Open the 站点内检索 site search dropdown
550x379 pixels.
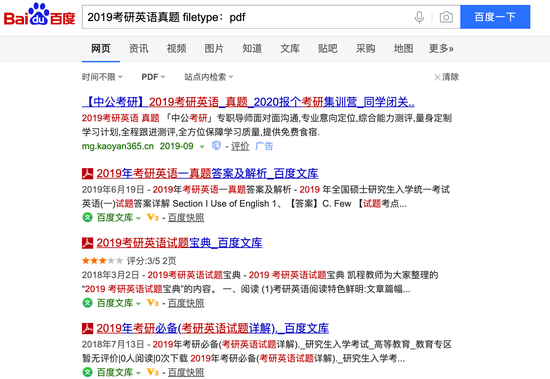[x=209, y=77]
